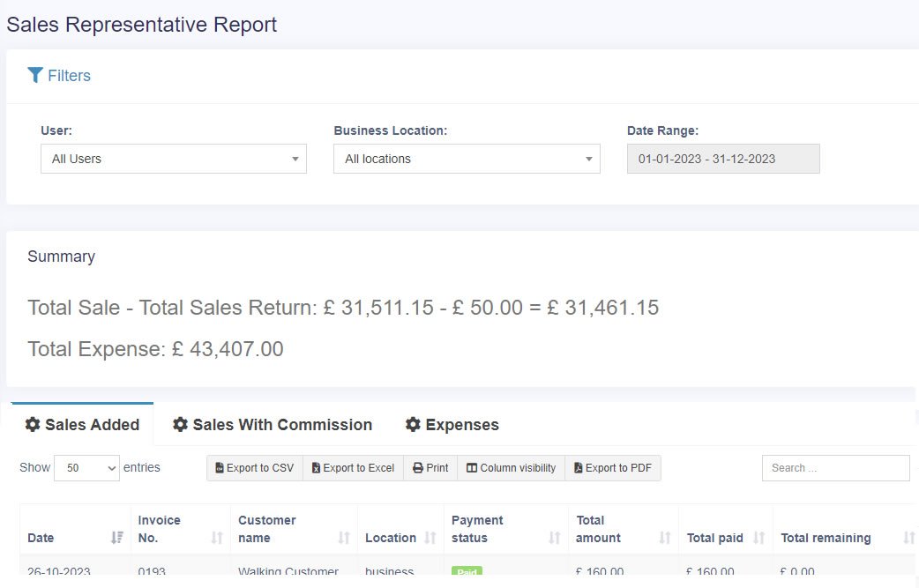Click inside the Search field
The width and height of the screenshot is (919, 588).
pos(834,468)
